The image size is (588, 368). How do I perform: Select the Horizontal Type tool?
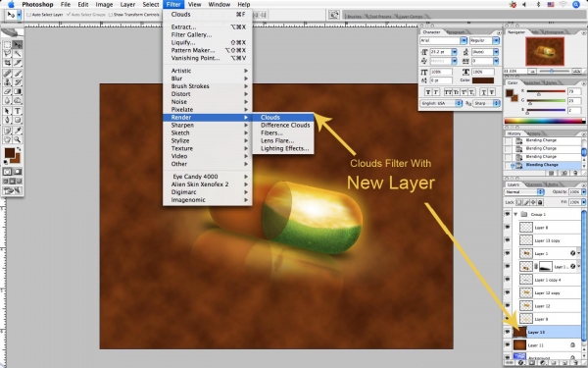point(18,111)
